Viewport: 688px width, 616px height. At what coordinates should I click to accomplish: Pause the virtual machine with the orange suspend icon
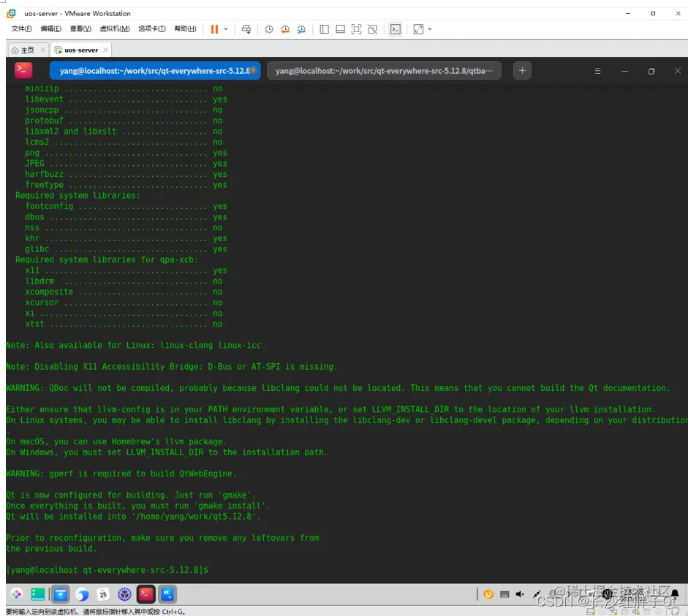coord(214,29)
